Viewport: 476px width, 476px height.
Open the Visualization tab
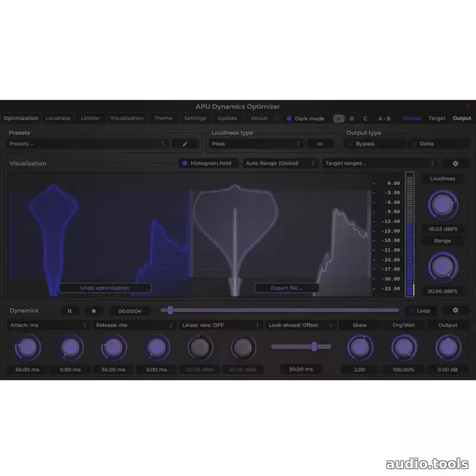(126, 118)
